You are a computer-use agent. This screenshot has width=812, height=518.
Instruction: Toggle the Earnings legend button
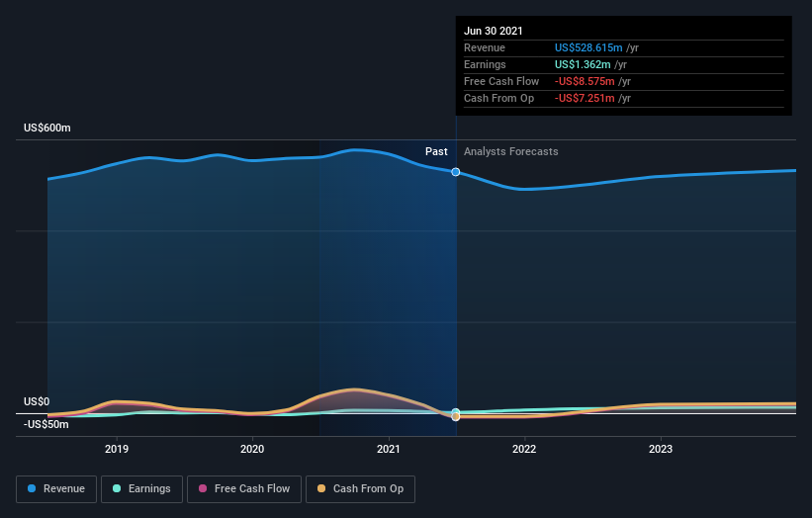click(x=141, y=489)
